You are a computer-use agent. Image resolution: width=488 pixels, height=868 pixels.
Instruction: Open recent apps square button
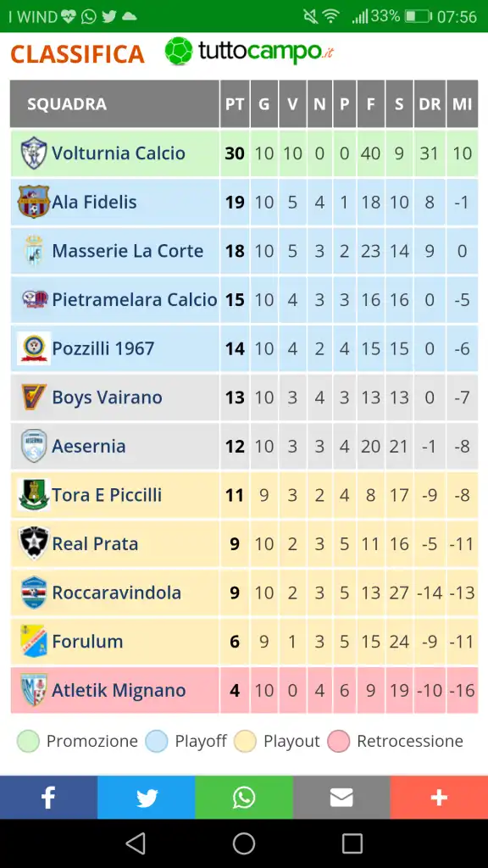click(x=352, y=843)
